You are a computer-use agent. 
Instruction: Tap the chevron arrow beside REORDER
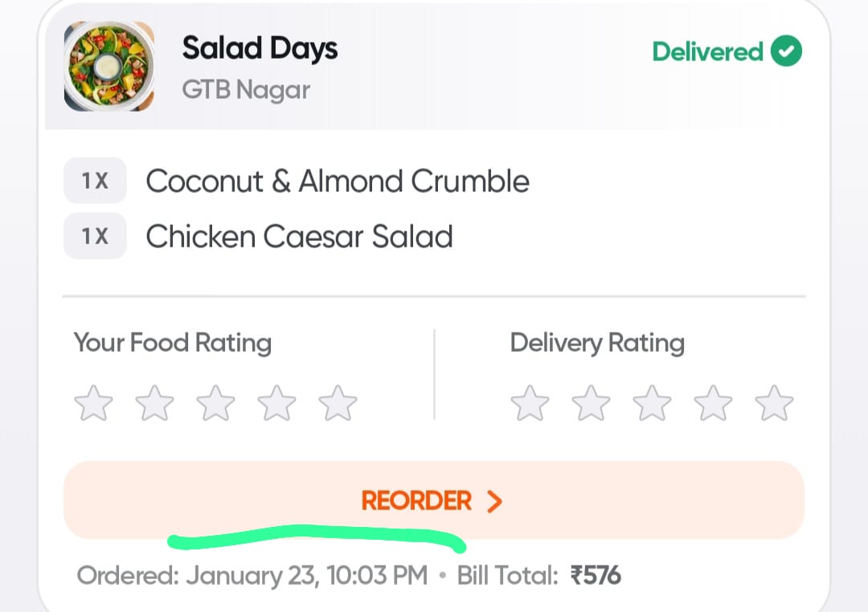pyautogui.click(x=494, y=501)
